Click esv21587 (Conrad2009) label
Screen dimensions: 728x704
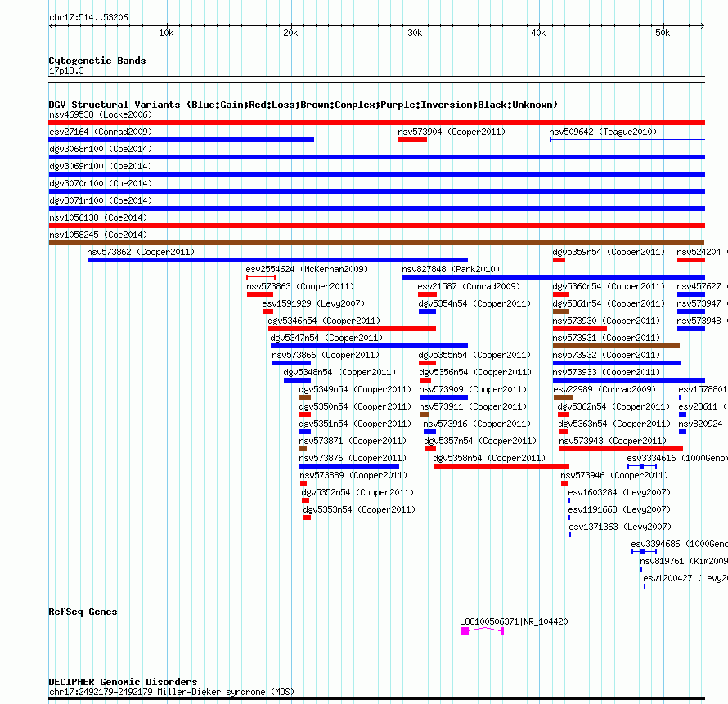click(x=469, y=286)
